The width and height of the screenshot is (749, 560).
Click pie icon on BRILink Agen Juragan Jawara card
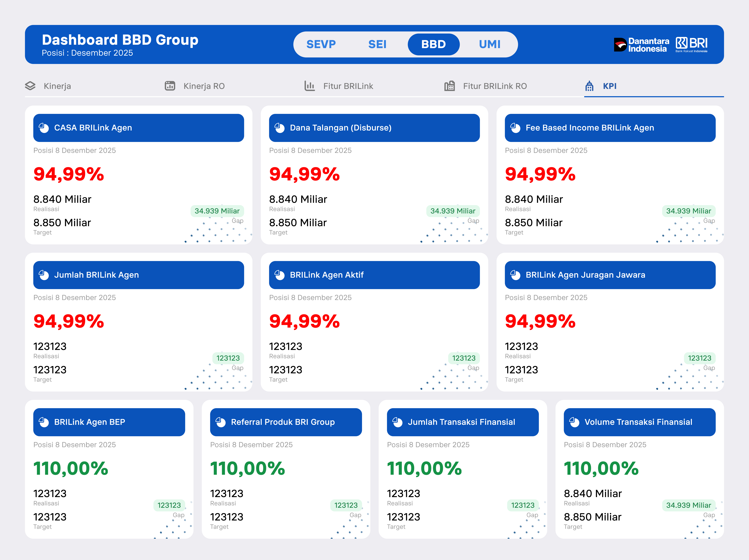click(515, 275)
